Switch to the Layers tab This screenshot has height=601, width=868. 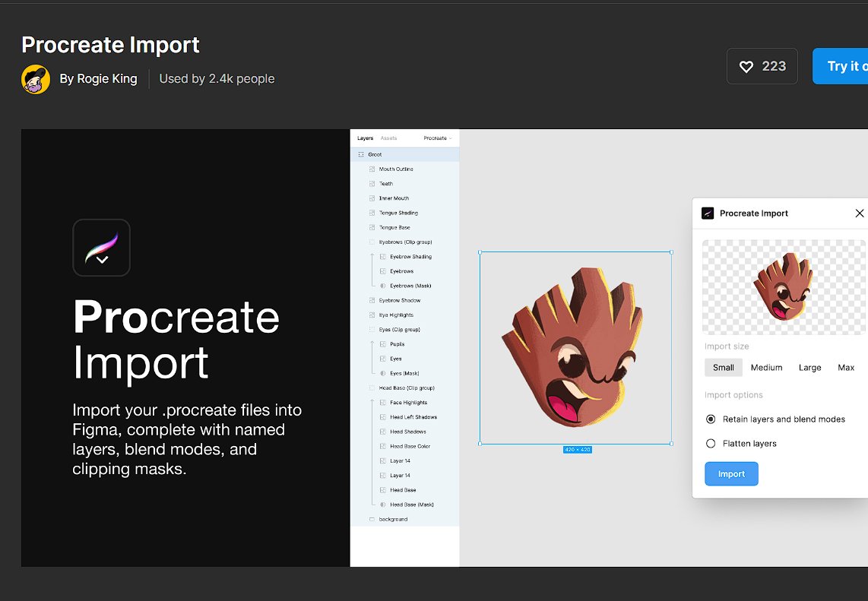(366, 138)
